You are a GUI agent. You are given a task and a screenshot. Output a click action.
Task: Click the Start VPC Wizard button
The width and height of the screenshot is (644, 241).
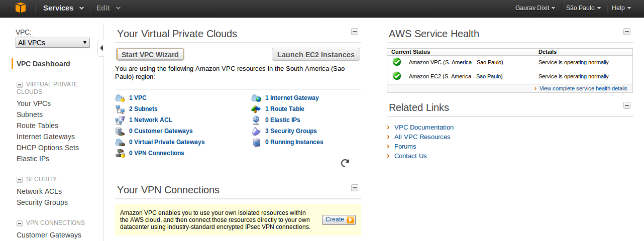[x=150, y=54]
